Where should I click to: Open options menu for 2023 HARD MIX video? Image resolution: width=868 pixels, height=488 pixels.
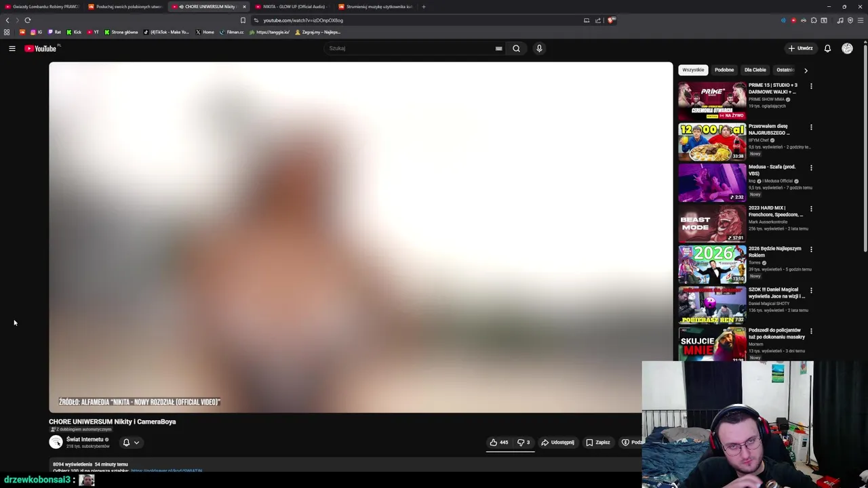click(x=811, y=209)
